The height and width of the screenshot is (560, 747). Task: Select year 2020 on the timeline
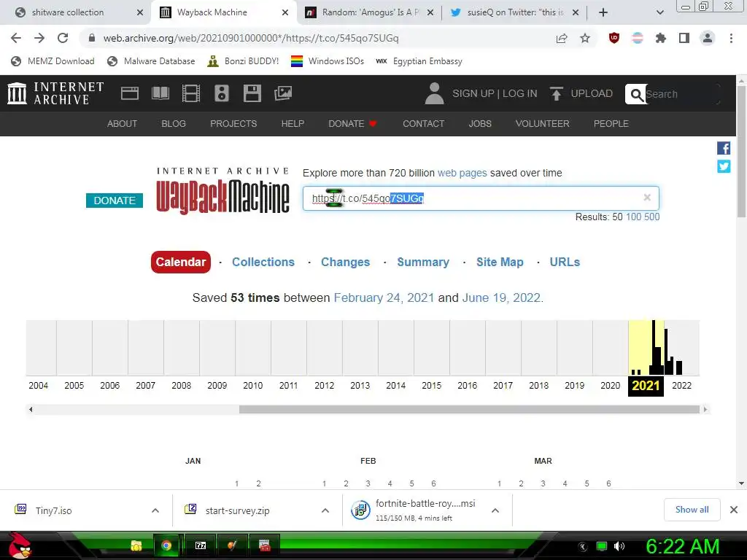[x=610, y=386]
